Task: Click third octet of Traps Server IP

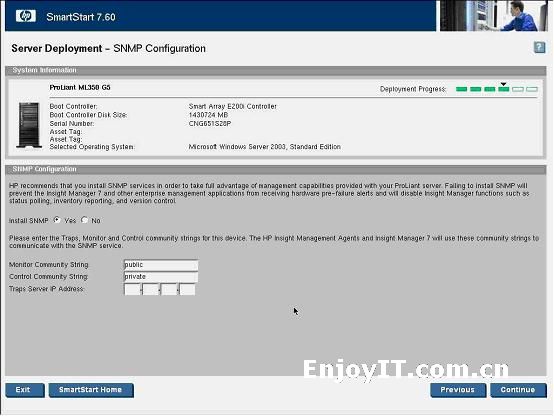Action: click(169, 289)
